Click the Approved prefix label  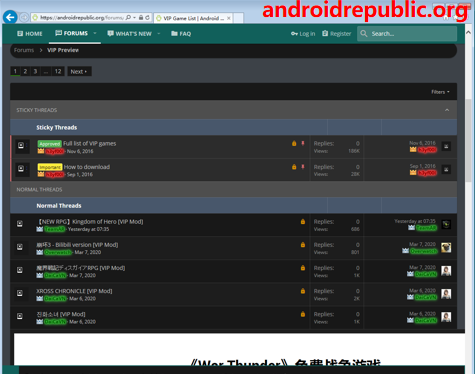tap(49, 144)
